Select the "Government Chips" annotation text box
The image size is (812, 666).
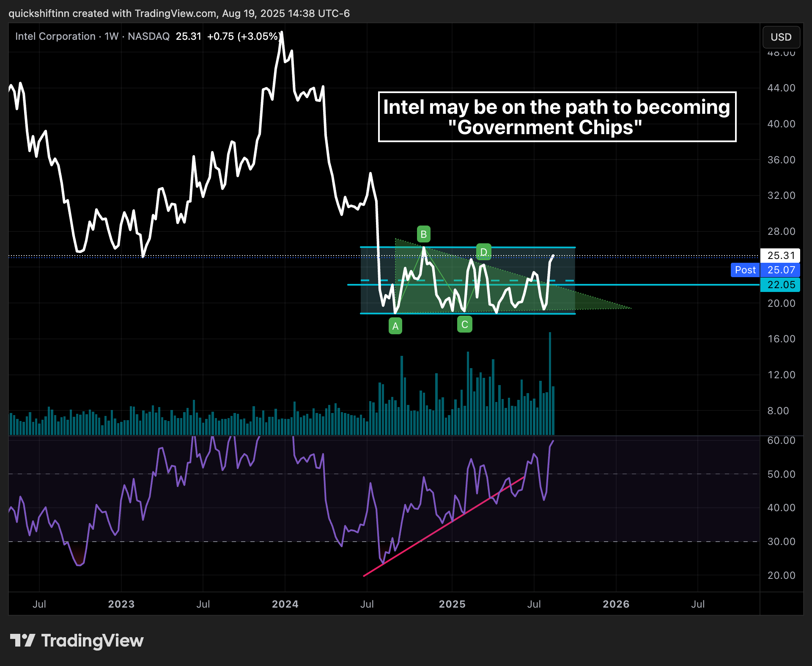557,117
